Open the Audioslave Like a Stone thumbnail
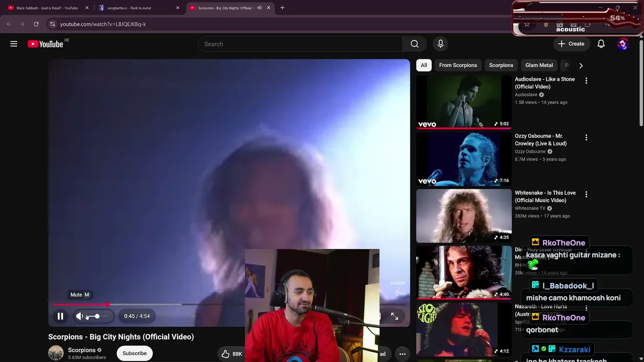Screen dimensions: 644x362 point(464,102)
